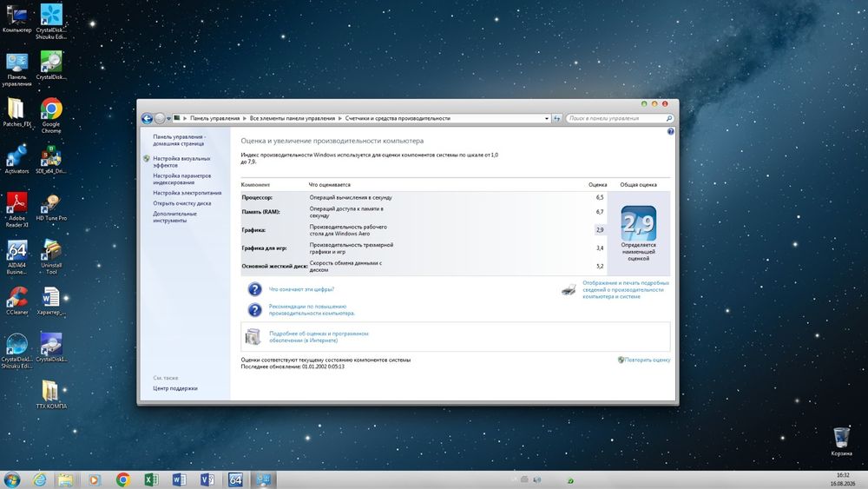Select Uninstall Tool desktop shortcut

(51, 257)
